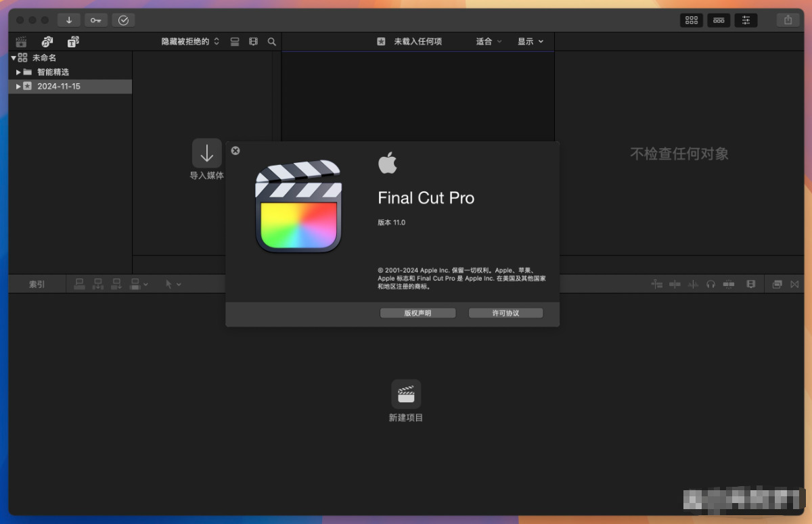The image size is (812, 524).
Task: Click the import media arrow in the title bar
Action: pyautogui.click(x=69, y=20)
